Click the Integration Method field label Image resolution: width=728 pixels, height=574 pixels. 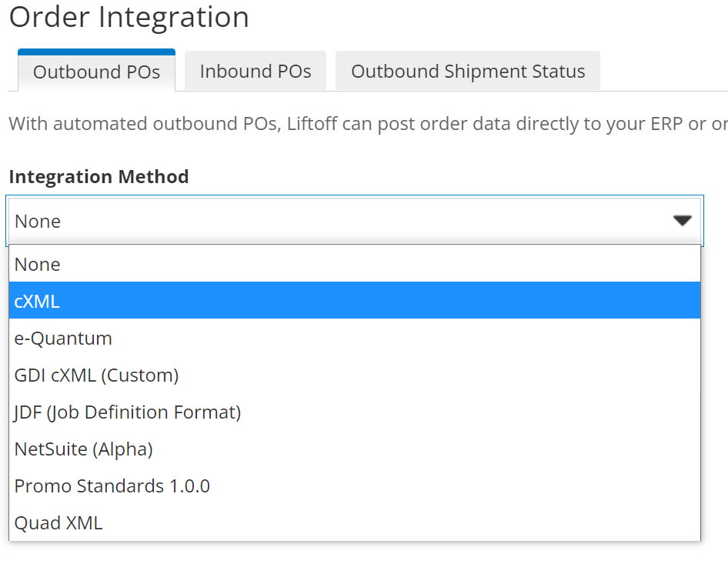coord(99,176)
